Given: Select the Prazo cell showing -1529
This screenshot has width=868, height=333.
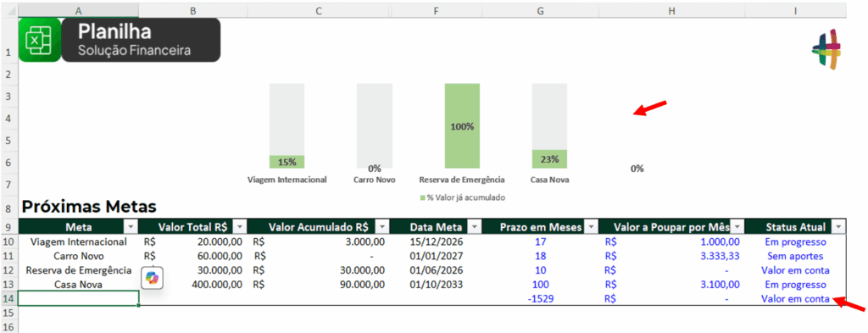Looking at the screenshot, I should click(x=540, y=299).
